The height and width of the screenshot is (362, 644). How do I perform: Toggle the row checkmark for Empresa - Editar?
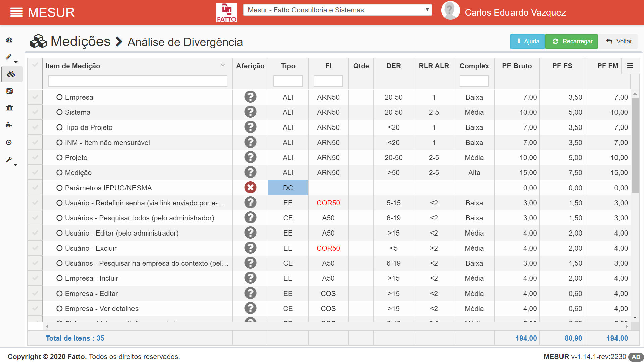[35, 293]
